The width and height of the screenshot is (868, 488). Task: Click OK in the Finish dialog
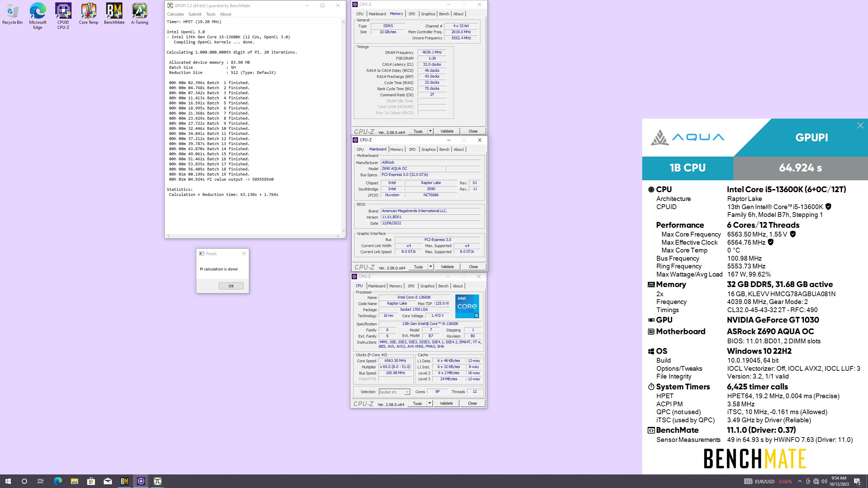pyautogui.click(x=231, y=286)
